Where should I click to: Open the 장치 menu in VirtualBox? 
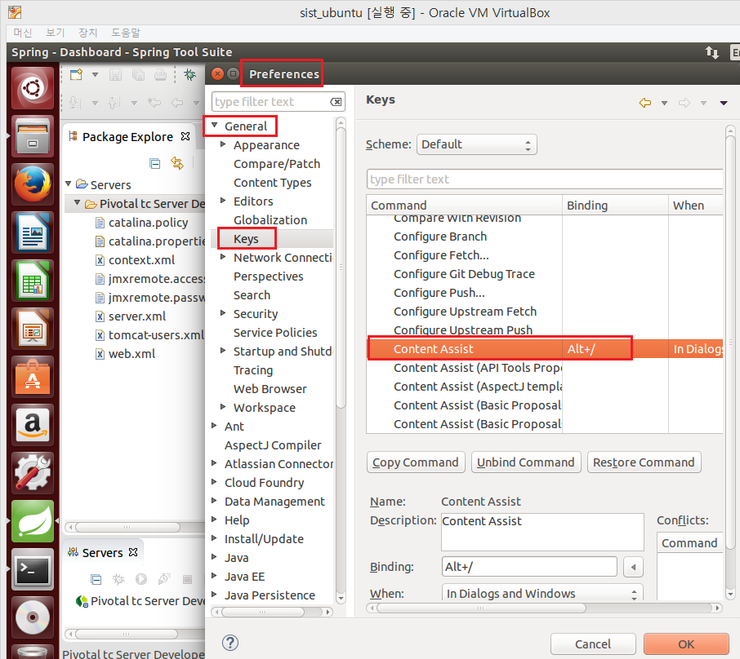88,33
